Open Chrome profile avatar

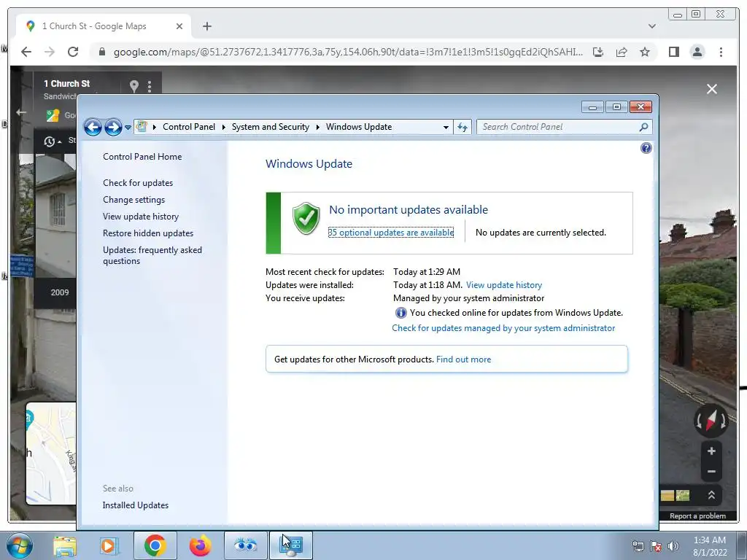point(697,52)
